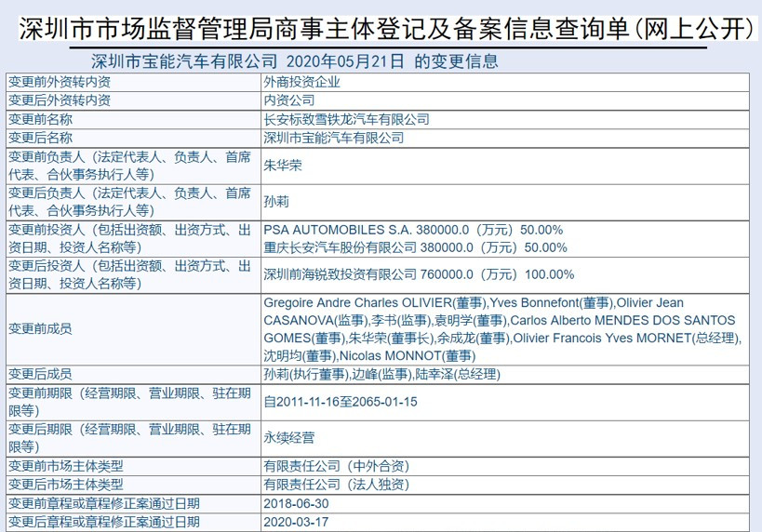Click the row label 变更前名称

pos(40,120)
